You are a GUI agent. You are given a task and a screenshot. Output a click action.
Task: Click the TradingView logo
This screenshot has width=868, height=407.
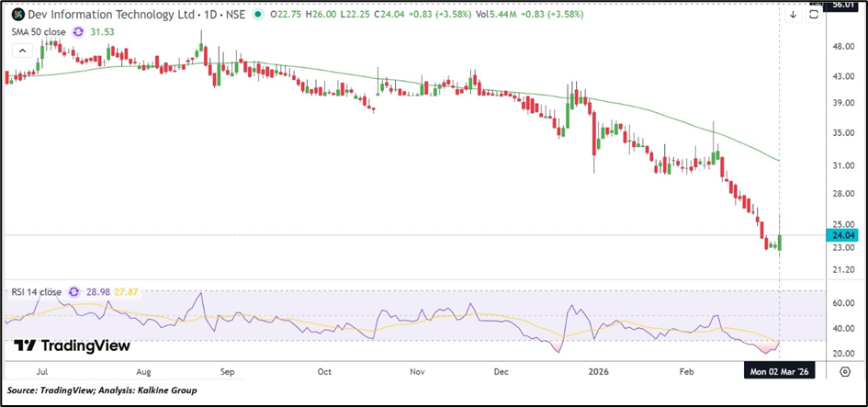pos(72,345)
